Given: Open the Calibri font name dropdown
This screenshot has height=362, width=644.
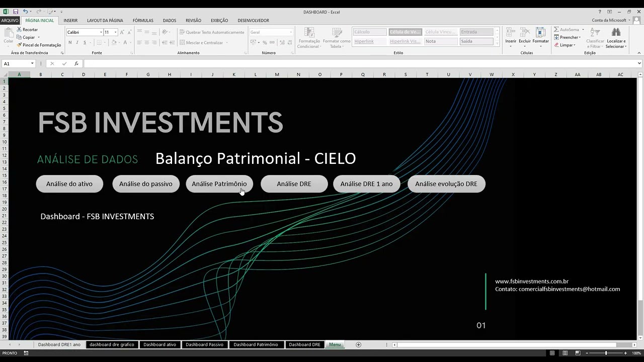Looking at the screenshot, I should (x=101, y=32).
